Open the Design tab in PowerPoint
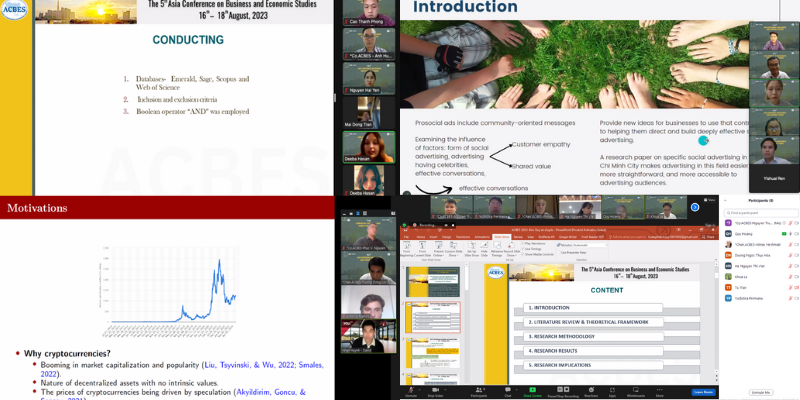This screenshot has height=400, width=800. click(x=446, y=237)
